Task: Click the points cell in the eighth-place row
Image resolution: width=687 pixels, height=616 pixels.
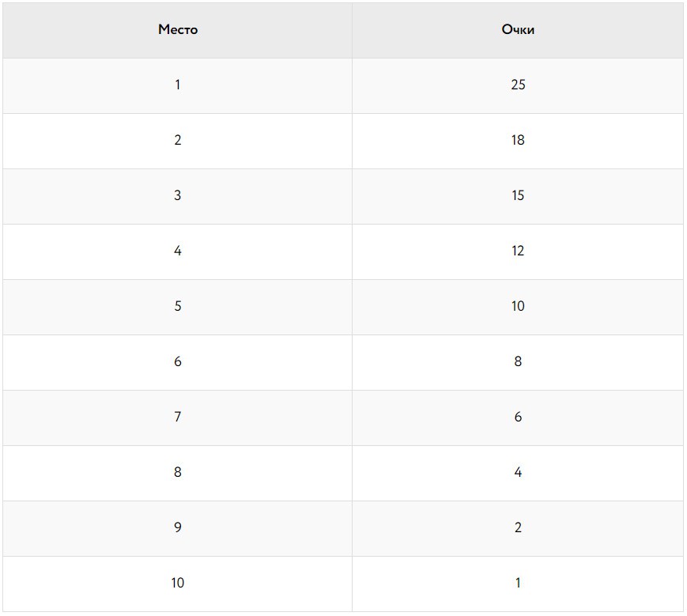Action: coord(518,472)
